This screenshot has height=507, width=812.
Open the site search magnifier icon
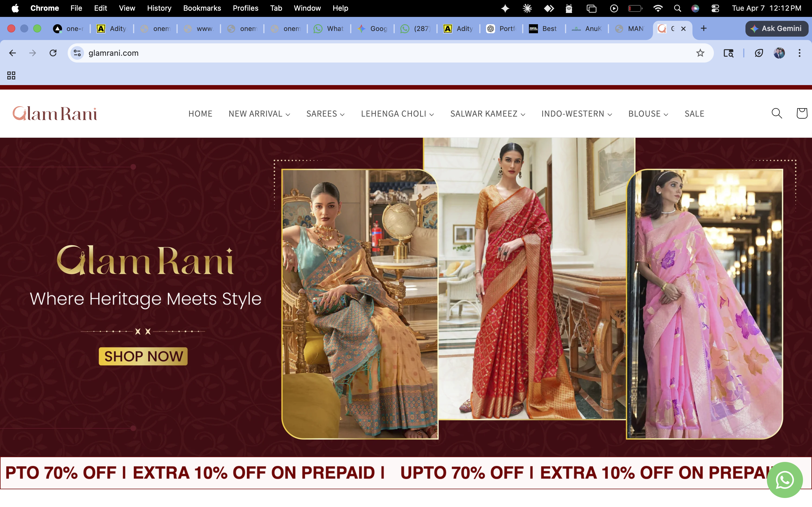point(777,113)
